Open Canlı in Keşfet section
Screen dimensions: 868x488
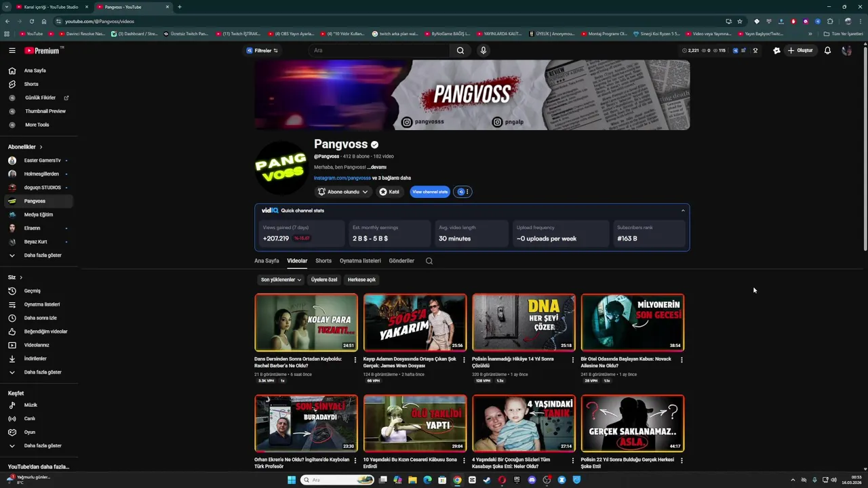click(30, 419)
